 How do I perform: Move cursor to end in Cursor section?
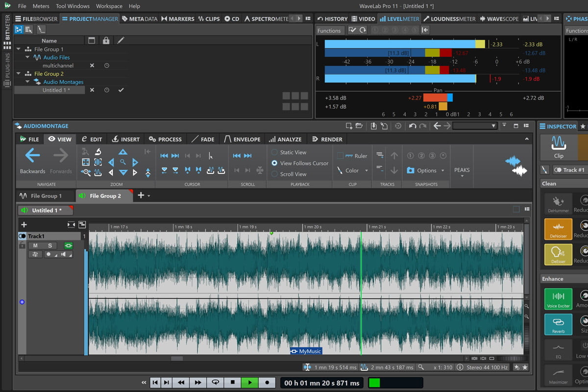[175, 156]
